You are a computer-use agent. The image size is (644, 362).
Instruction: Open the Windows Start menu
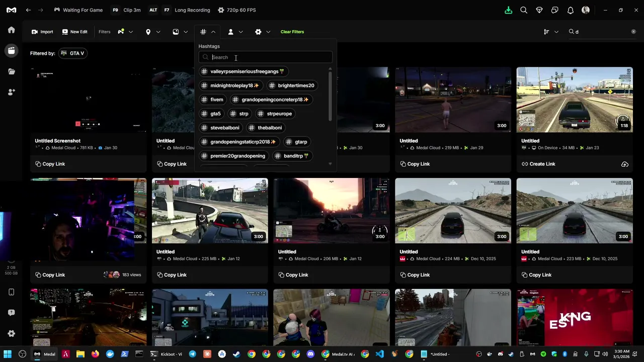tap(8, 354)
